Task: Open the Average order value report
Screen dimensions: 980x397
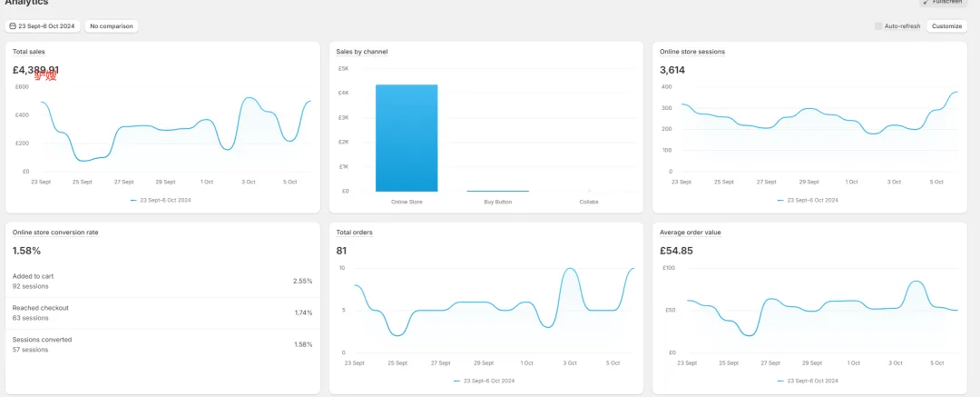Action: click(691, 233)
